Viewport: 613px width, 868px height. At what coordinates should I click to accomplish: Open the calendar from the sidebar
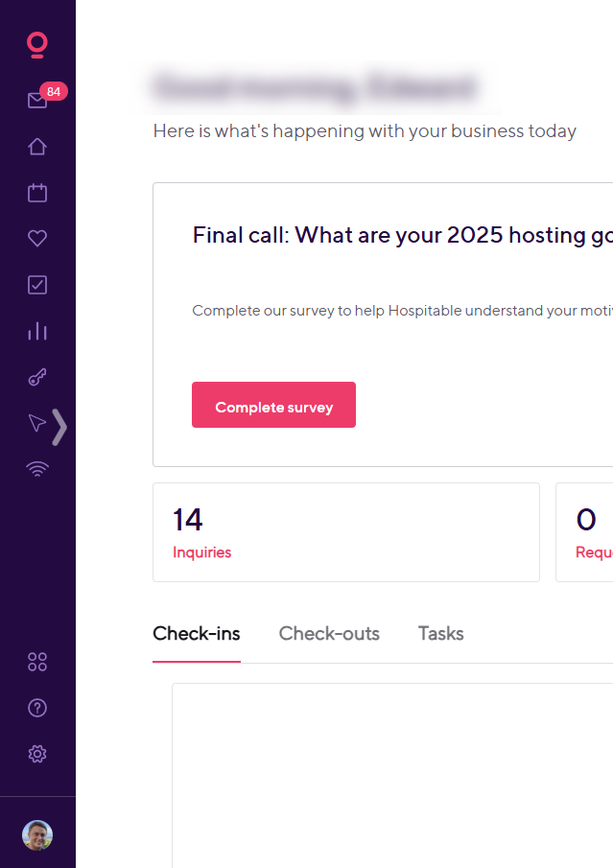(37, 193)
